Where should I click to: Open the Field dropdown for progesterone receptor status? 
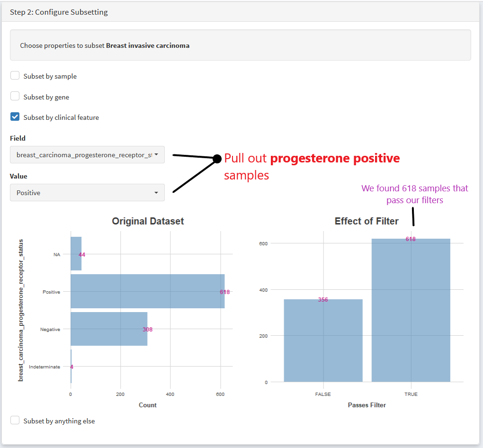tap(87, 155)
